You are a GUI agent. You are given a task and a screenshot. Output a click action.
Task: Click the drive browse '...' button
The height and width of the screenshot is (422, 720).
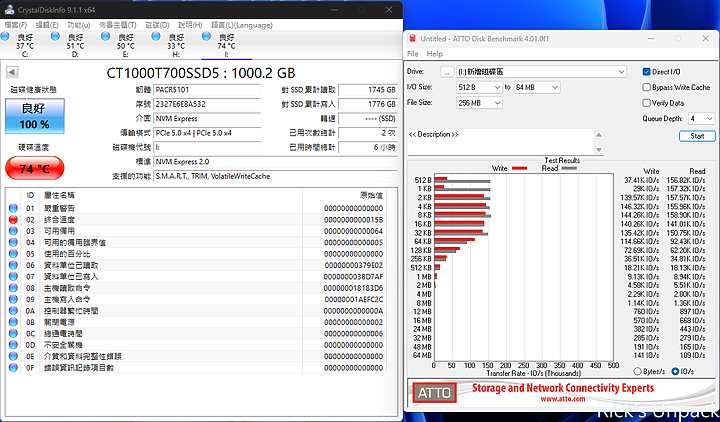[x=447, y=72]
